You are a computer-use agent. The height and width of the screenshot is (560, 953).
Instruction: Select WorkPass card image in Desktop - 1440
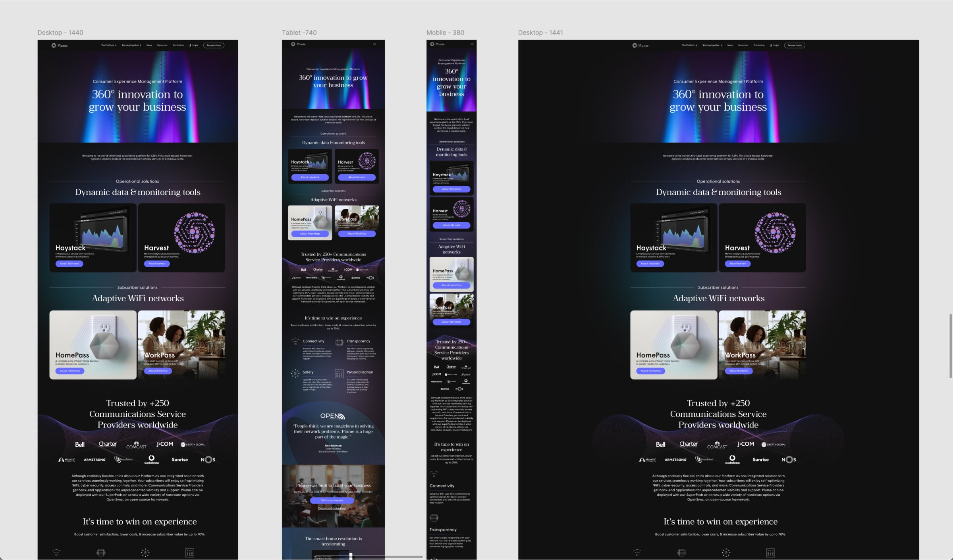point(181,345)
